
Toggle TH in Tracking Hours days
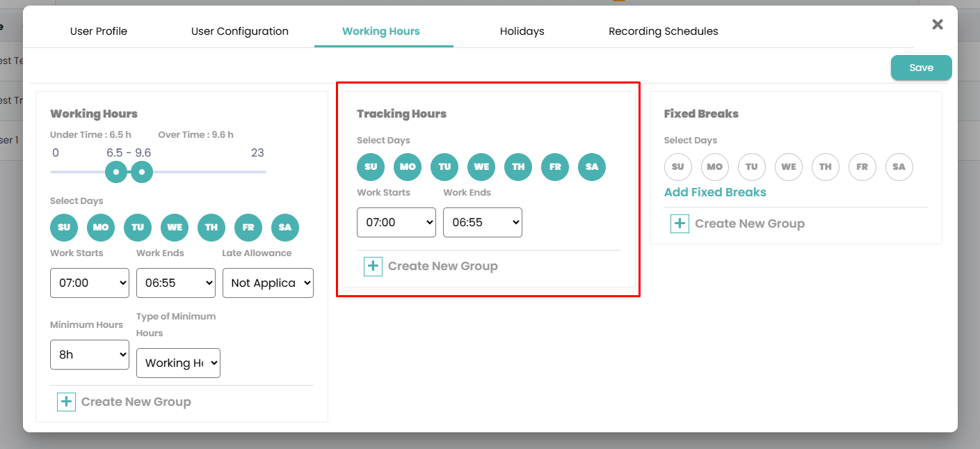pos(518,167)
